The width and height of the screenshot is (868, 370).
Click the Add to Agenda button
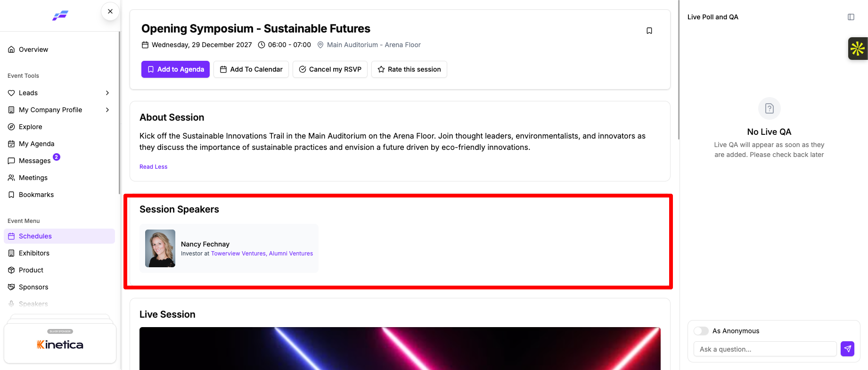[175, 69]
